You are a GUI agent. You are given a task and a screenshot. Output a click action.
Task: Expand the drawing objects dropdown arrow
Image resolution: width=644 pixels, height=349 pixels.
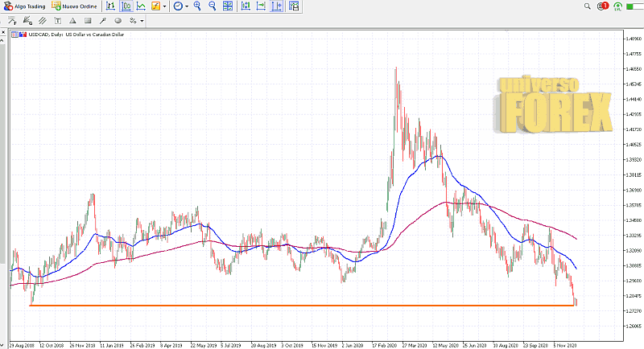[142, 20]
